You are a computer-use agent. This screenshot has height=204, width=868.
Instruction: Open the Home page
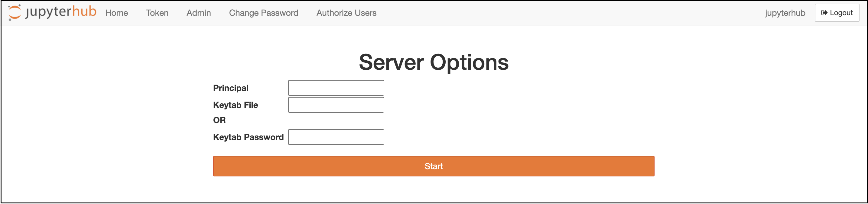coord(117,13)
